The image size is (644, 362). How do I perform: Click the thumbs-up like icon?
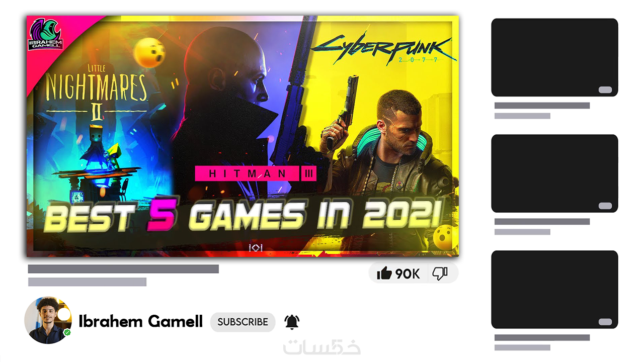384,273
